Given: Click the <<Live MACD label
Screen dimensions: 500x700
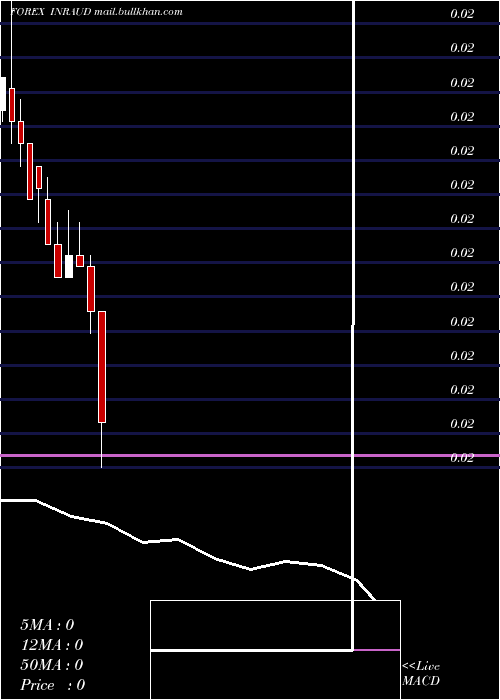Looking at the screenshot, I should coord(421,673).
